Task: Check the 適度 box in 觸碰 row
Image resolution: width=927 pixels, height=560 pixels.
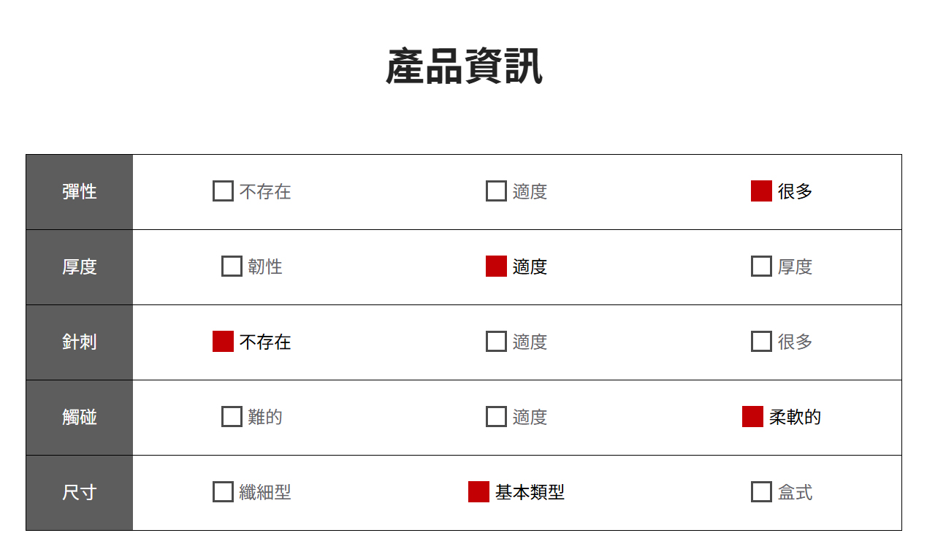Action: (496, 417)
